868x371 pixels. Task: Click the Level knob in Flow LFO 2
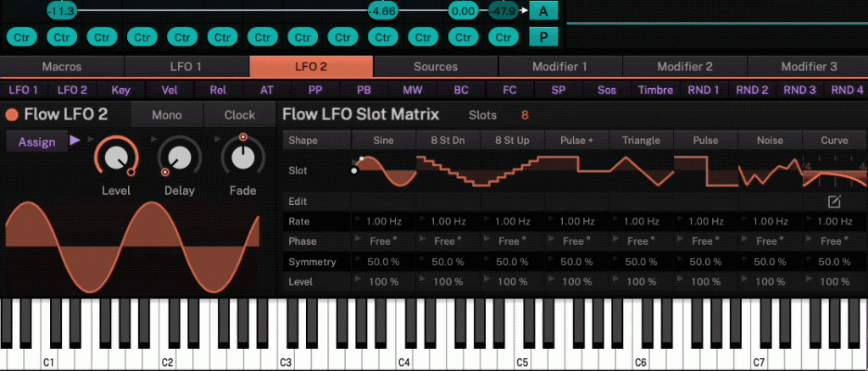115,157
